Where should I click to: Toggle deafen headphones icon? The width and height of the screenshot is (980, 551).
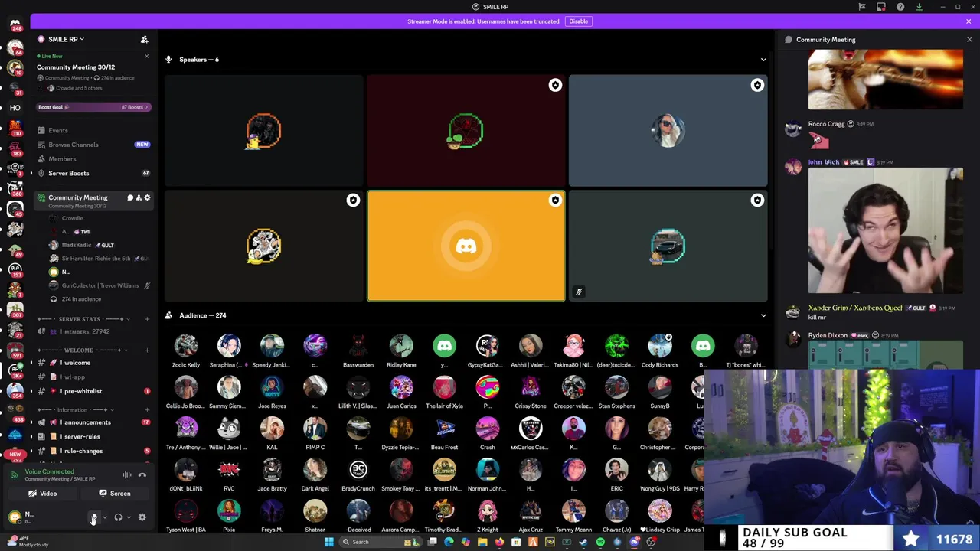click(x=118, y=517)
